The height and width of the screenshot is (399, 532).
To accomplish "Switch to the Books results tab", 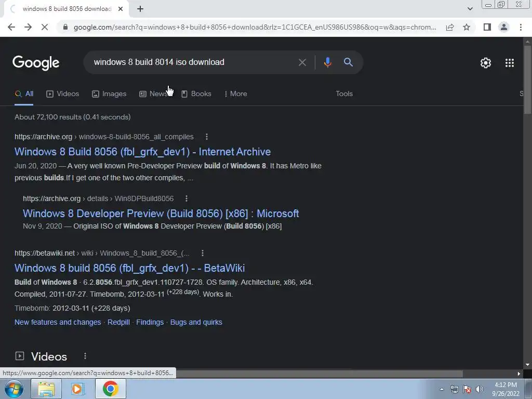I will tap(196, 94).
